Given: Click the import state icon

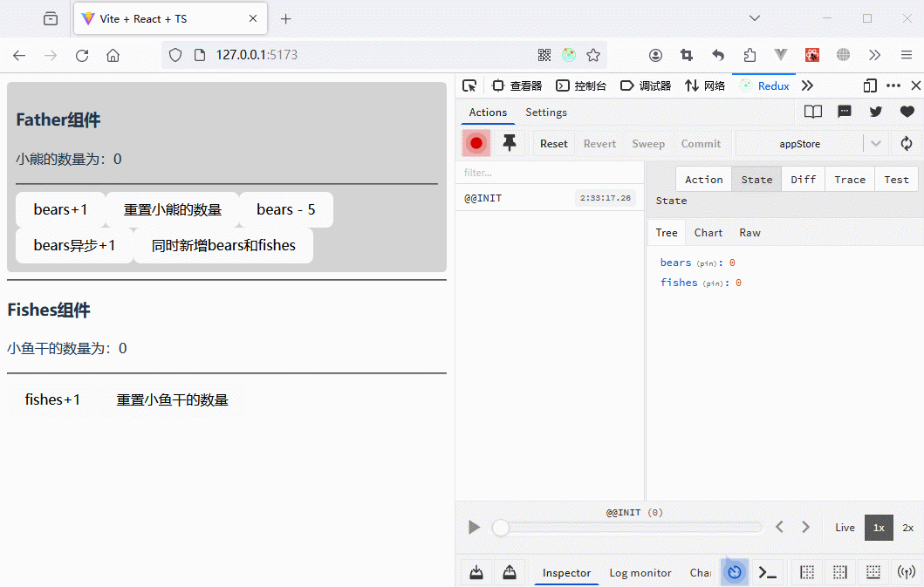Looking at the screenshot, I should pyautogui.click(x=476, y=572).
